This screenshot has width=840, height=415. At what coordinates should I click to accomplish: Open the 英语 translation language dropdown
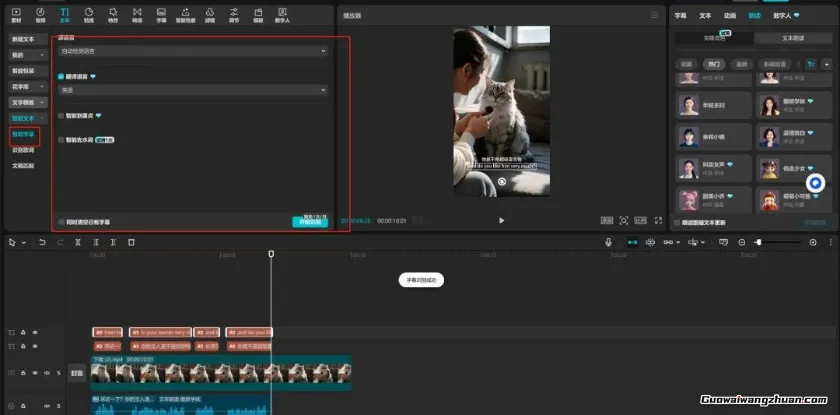tap(193, 90)
